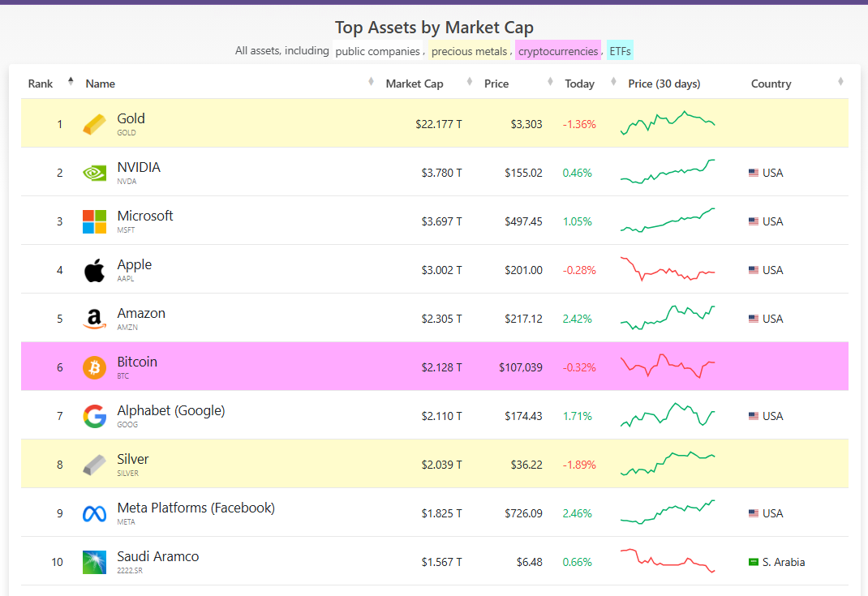Click the Microsoft logo icon
Image resolution: width=868 pixels, height=596 pixels.
94,221
